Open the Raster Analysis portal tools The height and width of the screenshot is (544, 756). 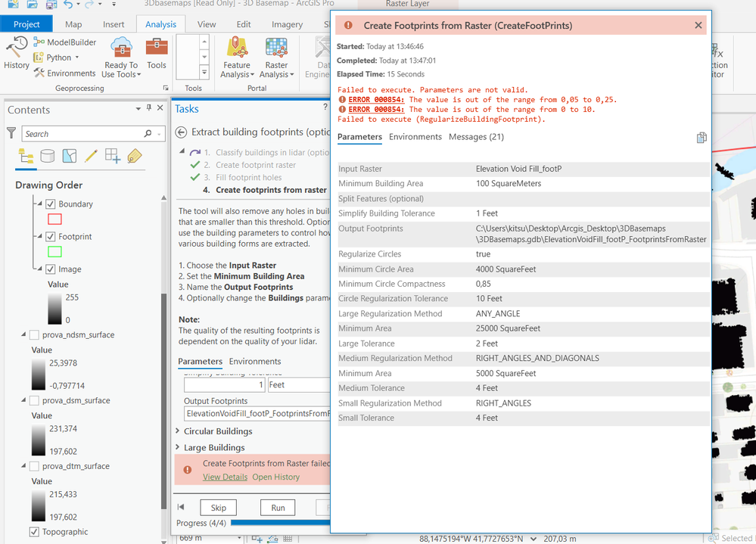tap(276, 58)
